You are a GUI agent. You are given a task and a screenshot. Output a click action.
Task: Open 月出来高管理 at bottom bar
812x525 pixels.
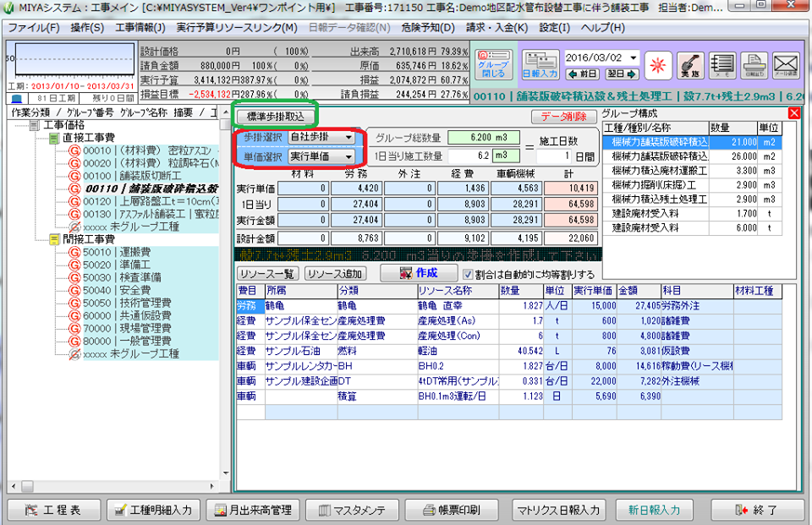(253, 510)
